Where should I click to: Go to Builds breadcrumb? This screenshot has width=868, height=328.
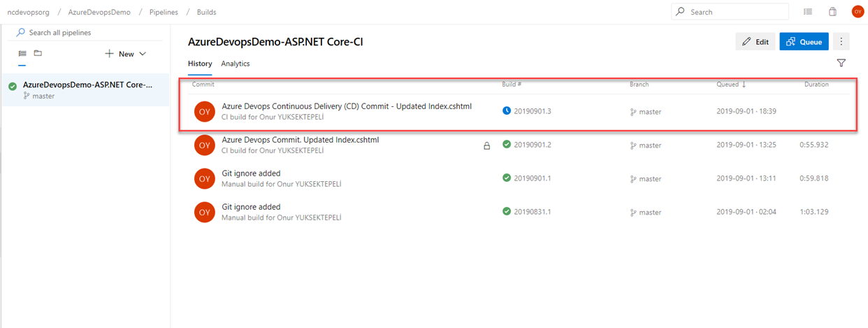pos(206,13)
